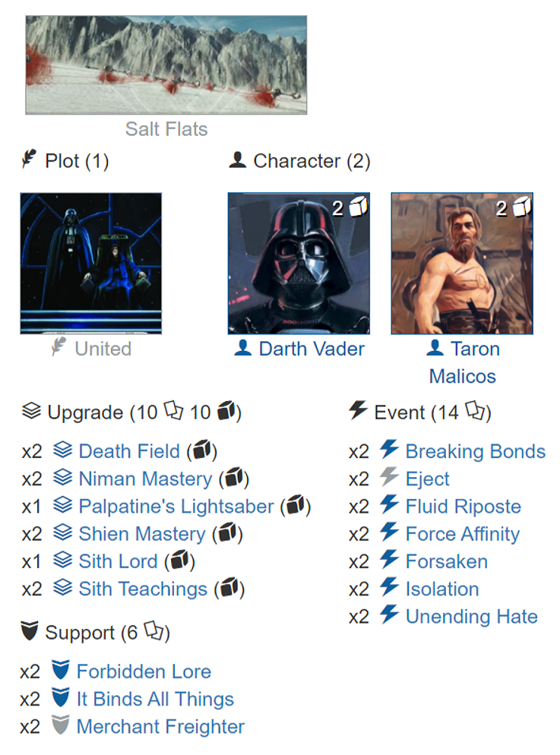The width and height of the screenshot is (560, 755).
Task: Click the support icon beside Forbidden Lore
Action: point(61,671)
